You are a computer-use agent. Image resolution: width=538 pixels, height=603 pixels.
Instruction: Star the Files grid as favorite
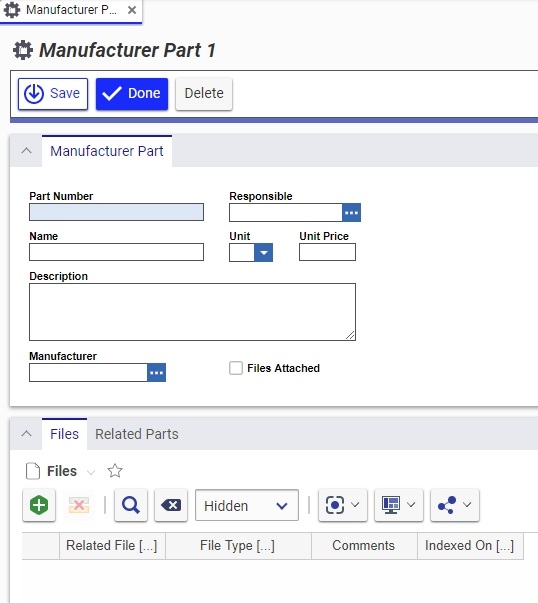115,471
